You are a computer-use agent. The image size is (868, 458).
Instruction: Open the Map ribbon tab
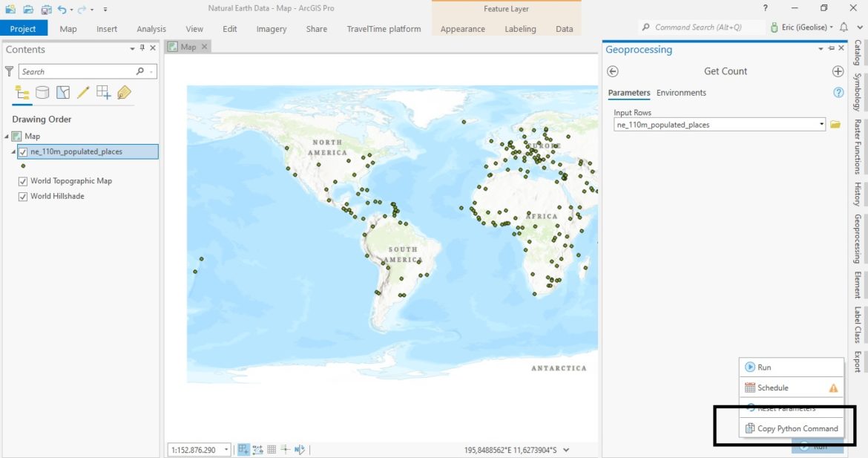(x=68, y=29)
